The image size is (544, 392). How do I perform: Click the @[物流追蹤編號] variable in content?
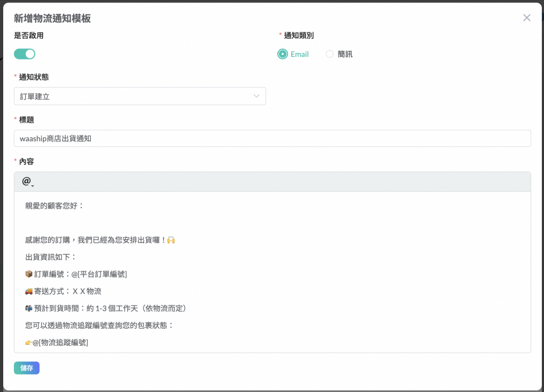pyautogui.click(x=60, y=343)
